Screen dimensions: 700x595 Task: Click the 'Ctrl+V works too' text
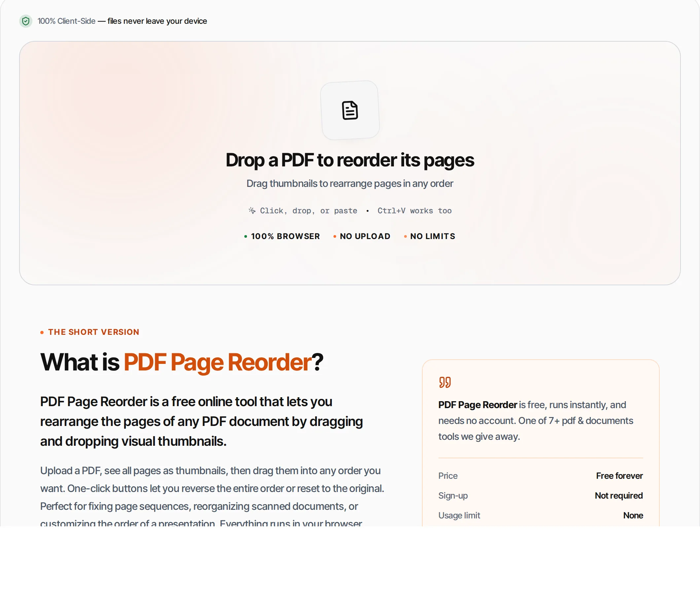tap(414, 211)
